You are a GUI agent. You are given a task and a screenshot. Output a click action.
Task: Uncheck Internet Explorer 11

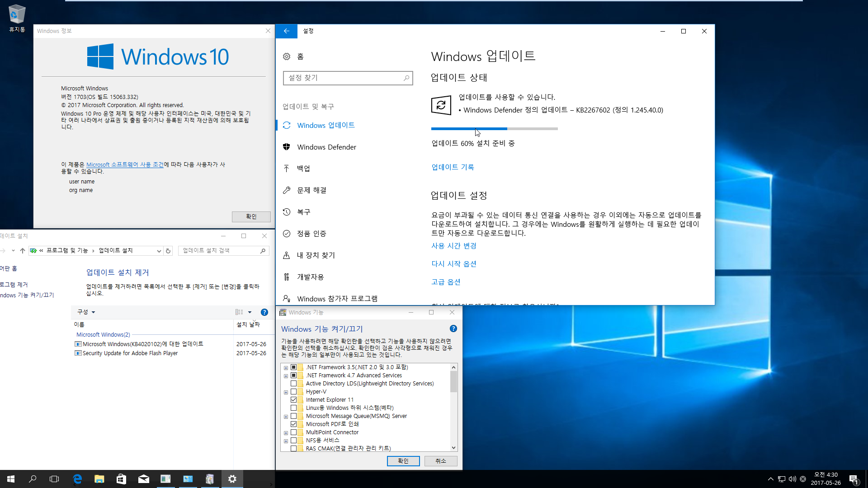[294, 400]
